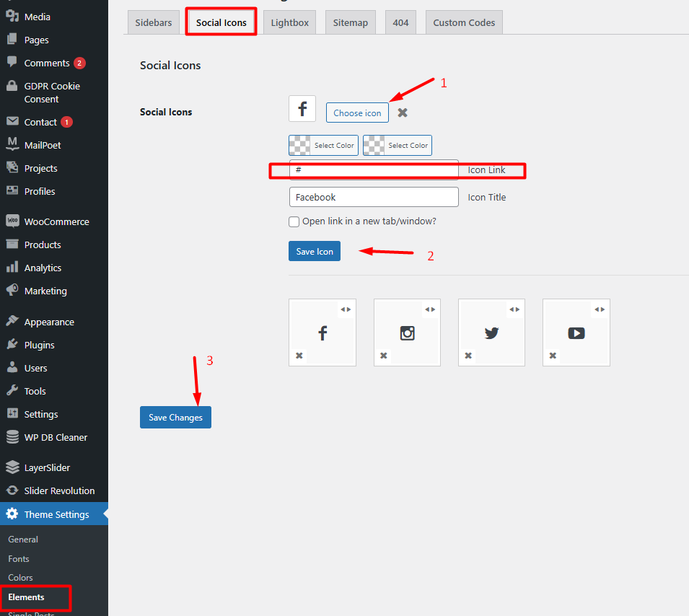The image size is (689, 616).
Task: Click the LayerSlider stack icon
Action: tap(12, 467)
